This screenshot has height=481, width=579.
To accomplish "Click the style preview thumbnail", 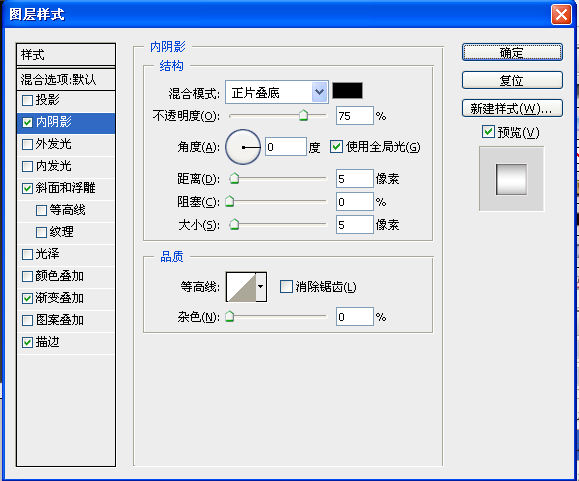I will point(511,179).
